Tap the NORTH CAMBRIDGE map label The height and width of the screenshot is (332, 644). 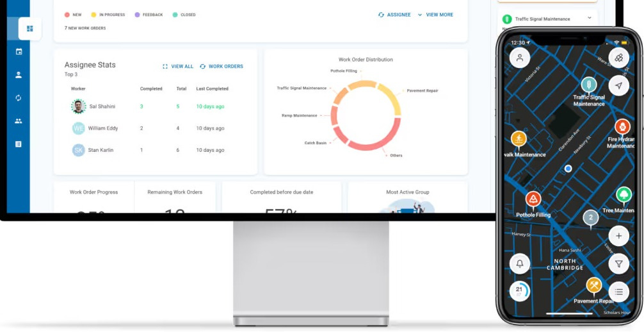(565, 265)
